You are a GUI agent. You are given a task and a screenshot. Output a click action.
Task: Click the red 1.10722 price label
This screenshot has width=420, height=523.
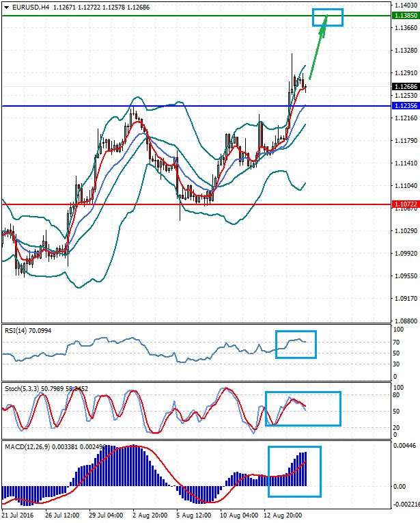click(402, 204)
